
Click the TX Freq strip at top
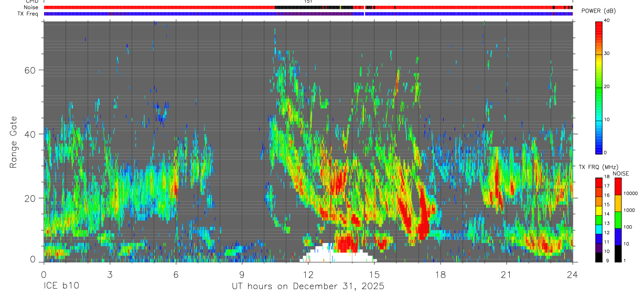click(x=308, y=14)
